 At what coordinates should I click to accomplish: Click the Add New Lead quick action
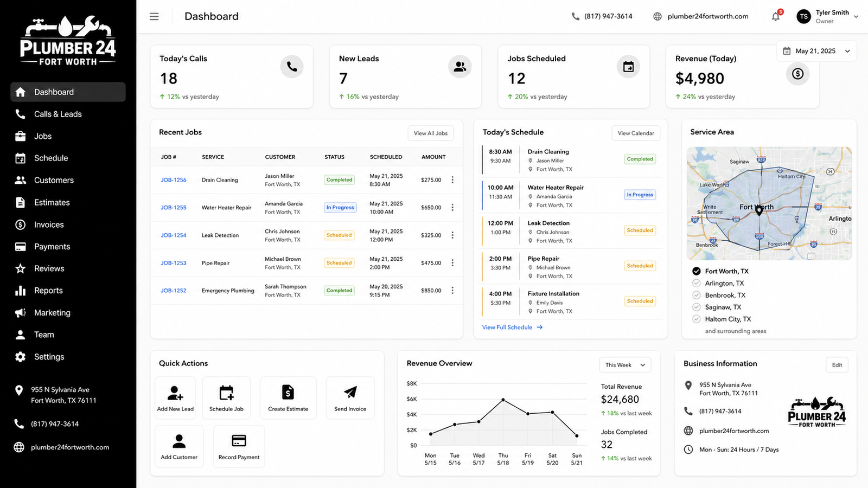click(175, 398)
